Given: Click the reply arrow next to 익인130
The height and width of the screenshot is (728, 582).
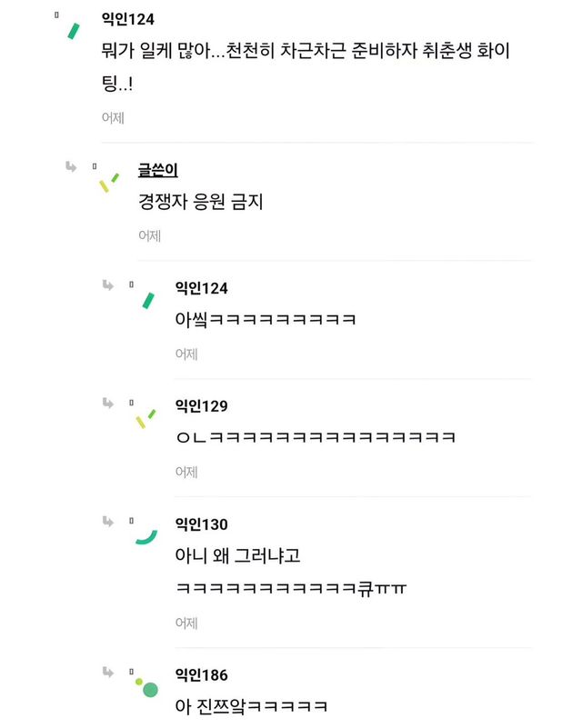Looking at the screenshot, I should click(108, 521).
